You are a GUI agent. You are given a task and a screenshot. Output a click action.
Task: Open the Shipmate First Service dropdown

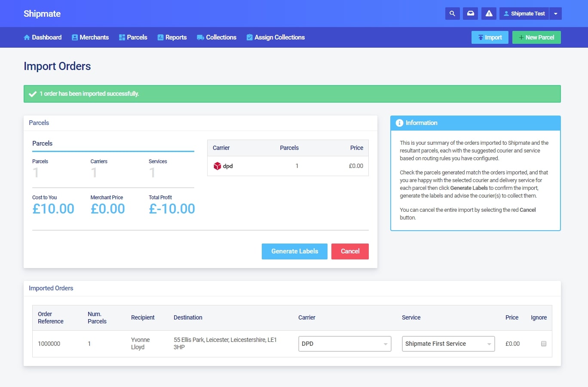(448, 344)
